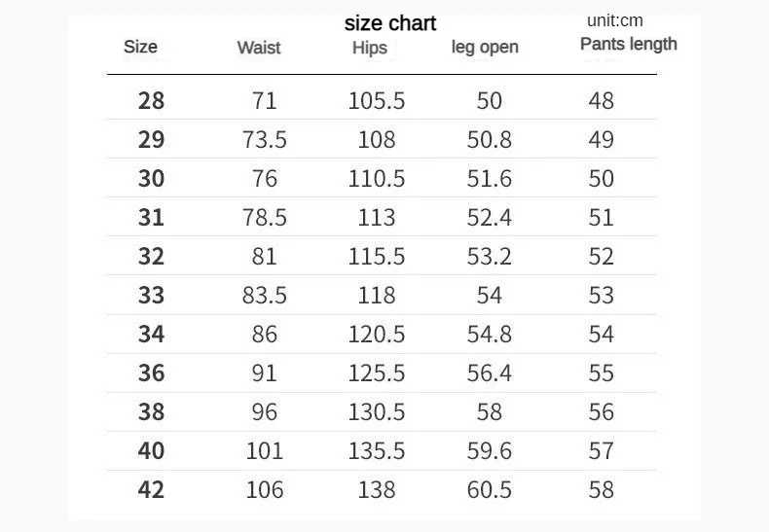Click the 'size chart' title
769x532 pixels.
click(390, 23)
